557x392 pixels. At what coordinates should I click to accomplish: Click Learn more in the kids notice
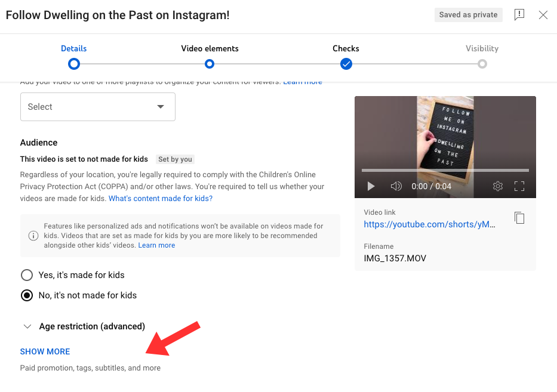click(x=156, y=245)
